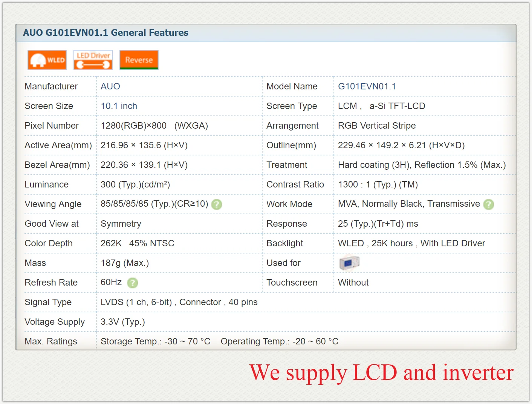The height and width of the screenshot is (404, 532).
Task: Click the 1300 : 1 contrast ratio value
Action: 378,184
